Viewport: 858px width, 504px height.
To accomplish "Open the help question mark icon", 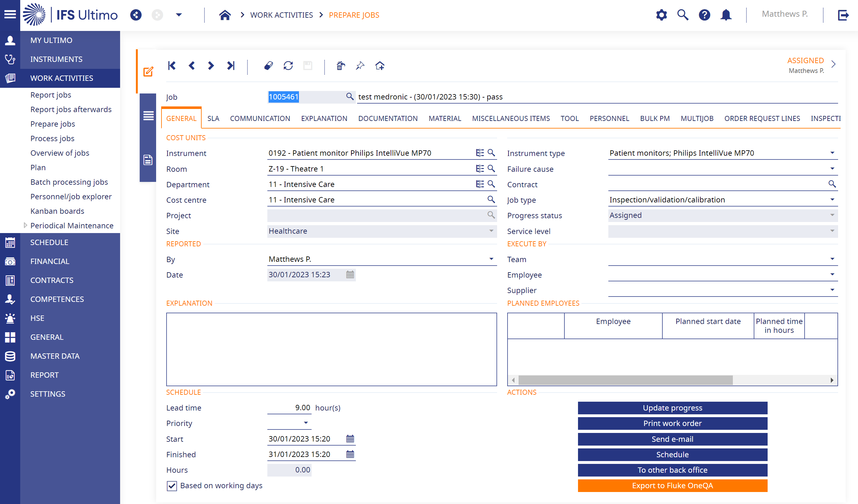I will (704, 15).
